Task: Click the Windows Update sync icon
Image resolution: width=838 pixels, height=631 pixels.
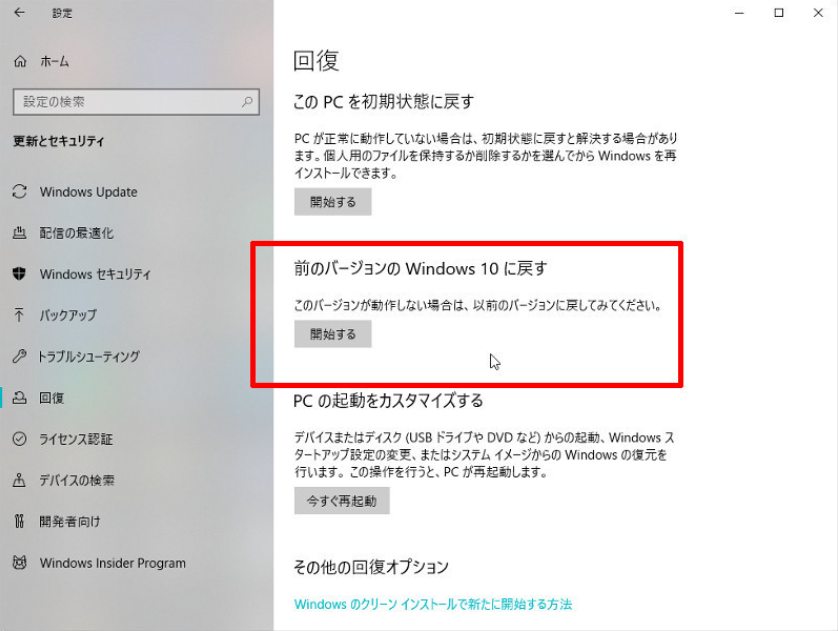Action: [x=20, y=192]
